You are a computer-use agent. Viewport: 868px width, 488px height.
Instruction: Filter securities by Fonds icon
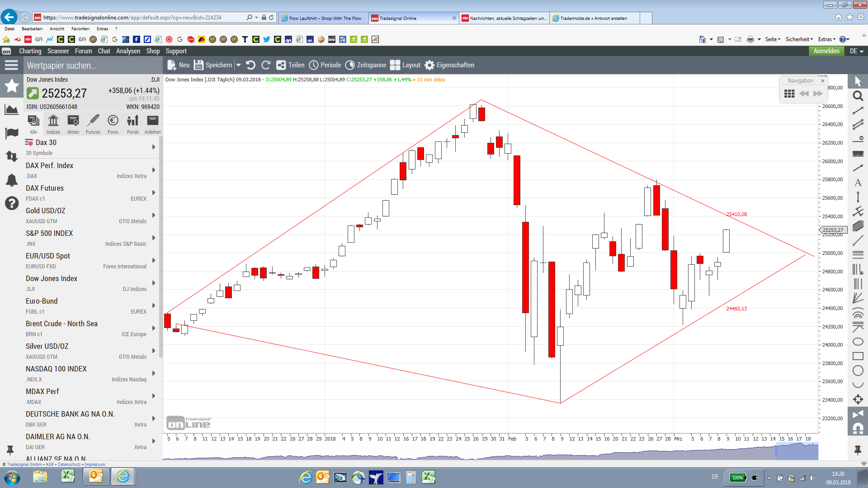pyautogui.click(x=133, y=124)
